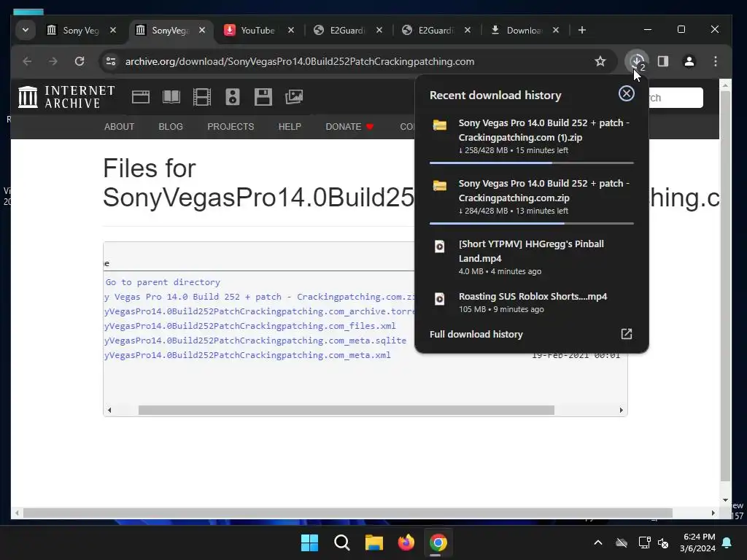Click the open-in-new-tab download history icon
The height and width of the screenshot is (560, 747).
(x=627, y=334)
